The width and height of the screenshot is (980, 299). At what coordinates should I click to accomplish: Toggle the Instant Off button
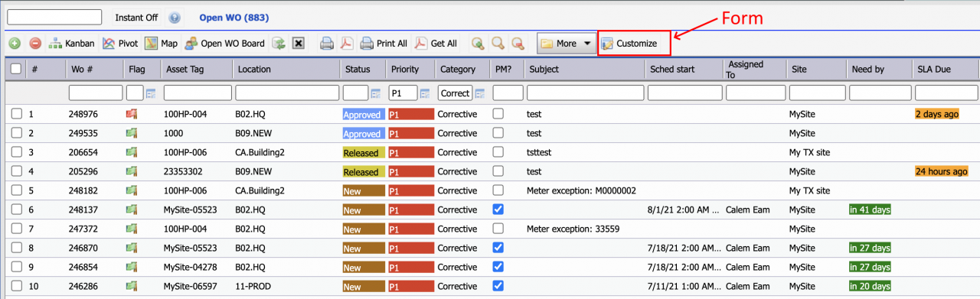136,17
